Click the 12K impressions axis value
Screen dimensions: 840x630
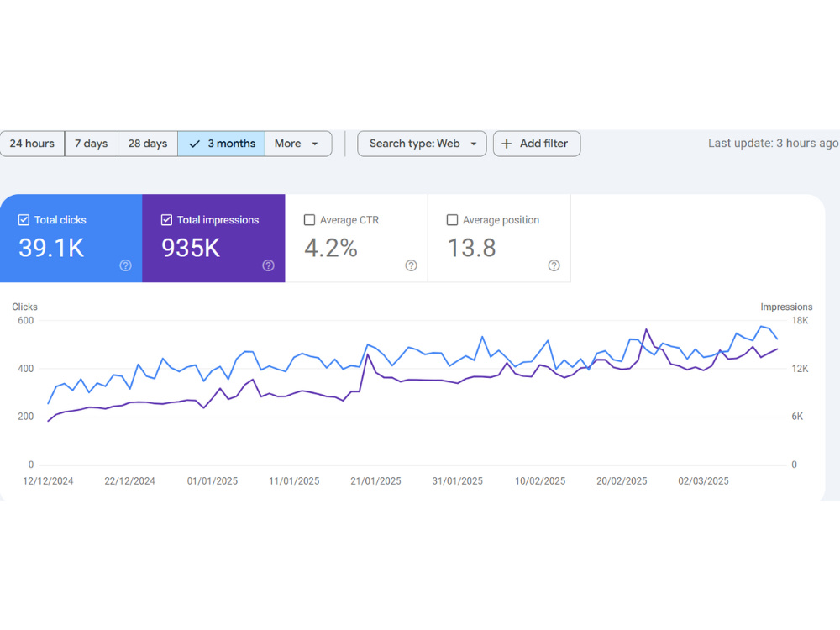800,369
